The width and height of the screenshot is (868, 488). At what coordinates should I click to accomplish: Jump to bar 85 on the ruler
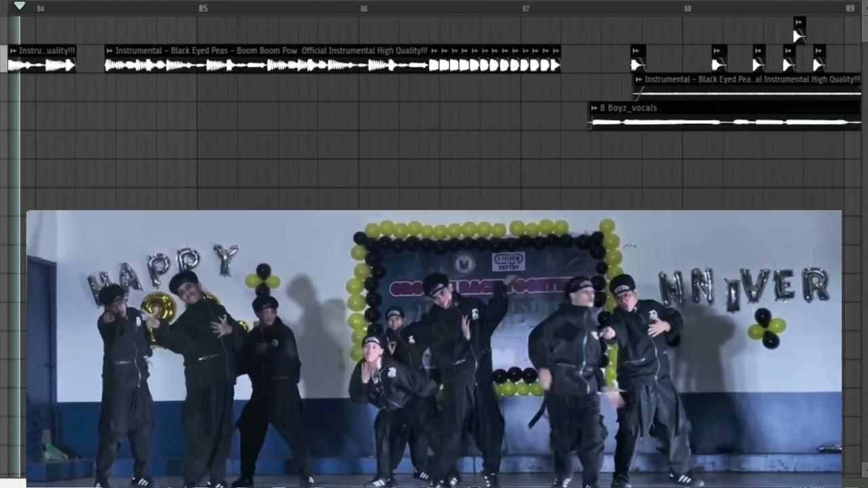(203, 8)
